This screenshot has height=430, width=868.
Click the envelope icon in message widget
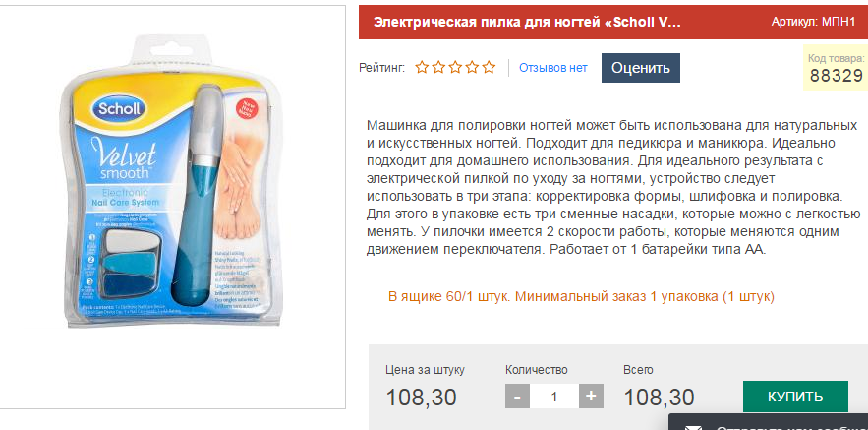pos(694,427)
